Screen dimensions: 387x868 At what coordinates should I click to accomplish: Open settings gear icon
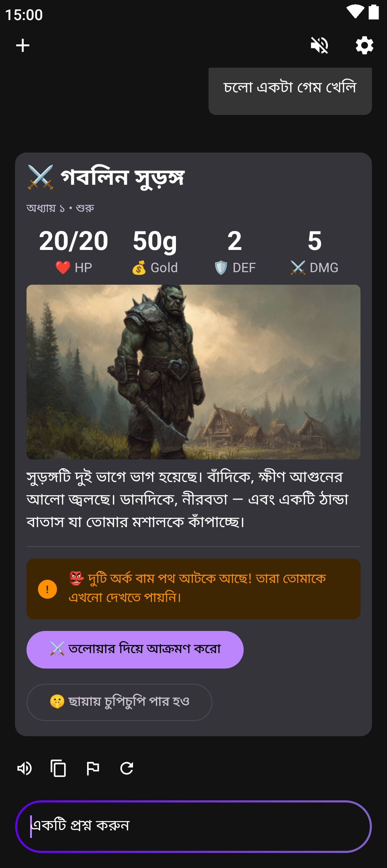click(364, 45)
